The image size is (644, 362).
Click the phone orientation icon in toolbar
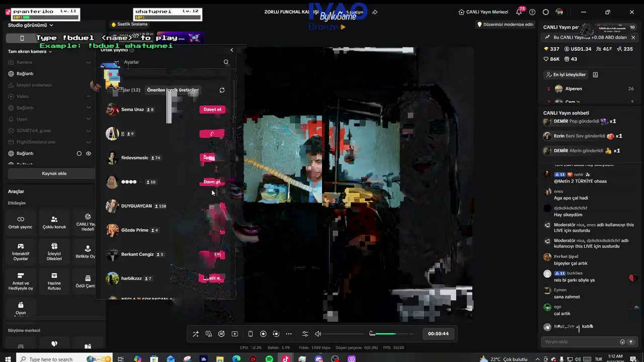251,334
